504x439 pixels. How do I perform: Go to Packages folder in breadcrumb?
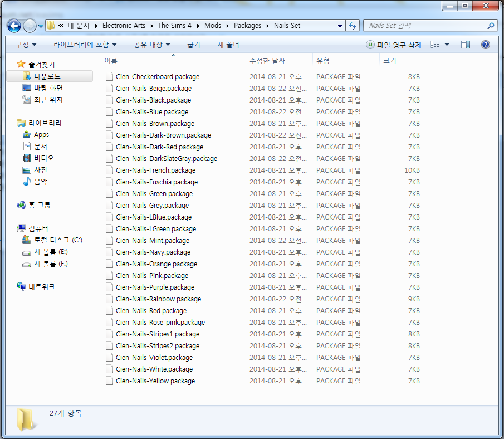pos(247,26)
